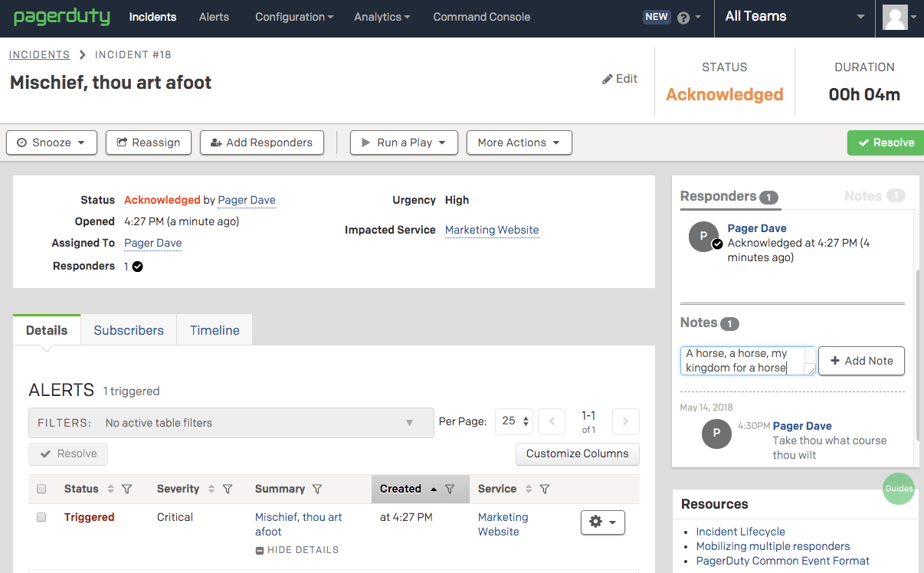Open the Snooze dropdown
The image size is (924, 573).
(51, 142)
